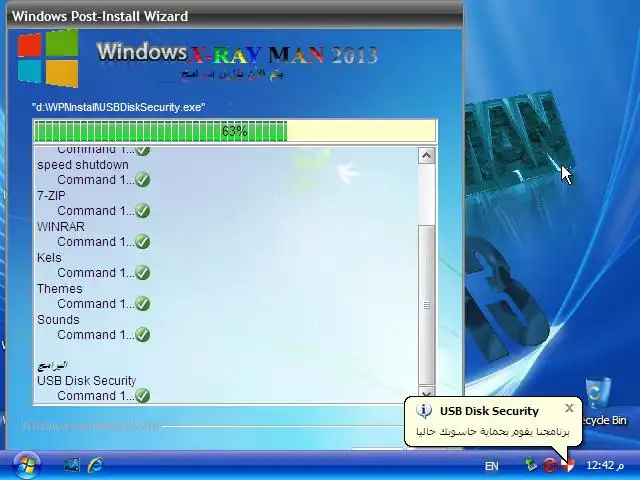Click the Windows Post-Install Wizard title bar
This screenshot has width=640, height=480.
click(x=235, y=16)
